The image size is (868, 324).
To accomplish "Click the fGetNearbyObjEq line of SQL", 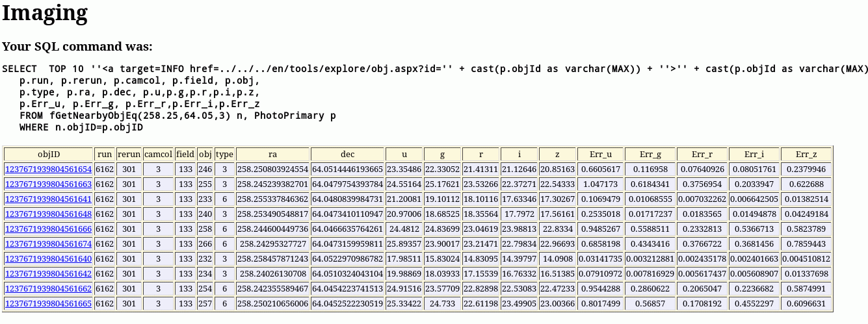I will [x=178, y=116].
